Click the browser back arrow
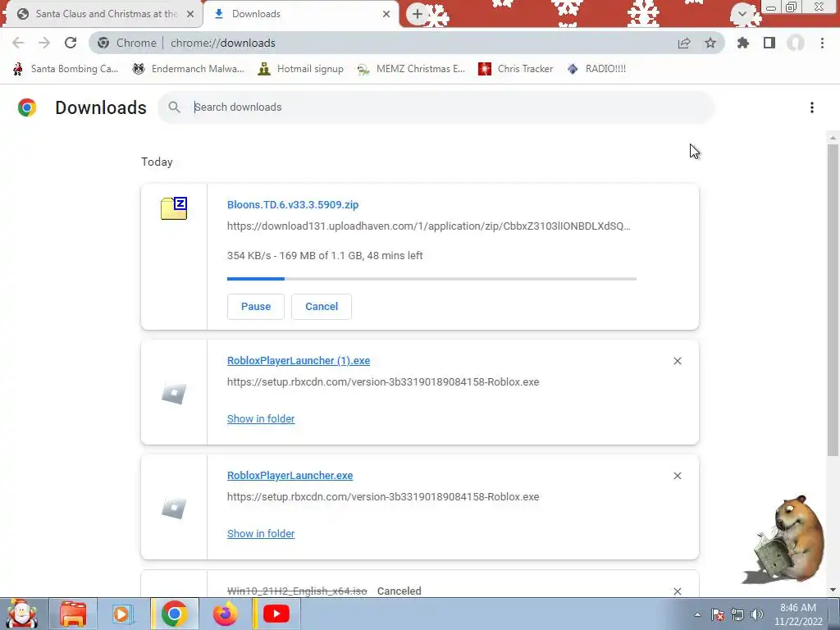 click(18, 43)
